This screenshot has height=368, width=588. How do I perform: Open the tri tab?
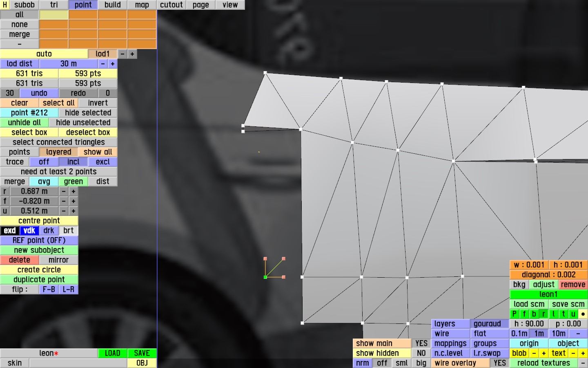54,5
